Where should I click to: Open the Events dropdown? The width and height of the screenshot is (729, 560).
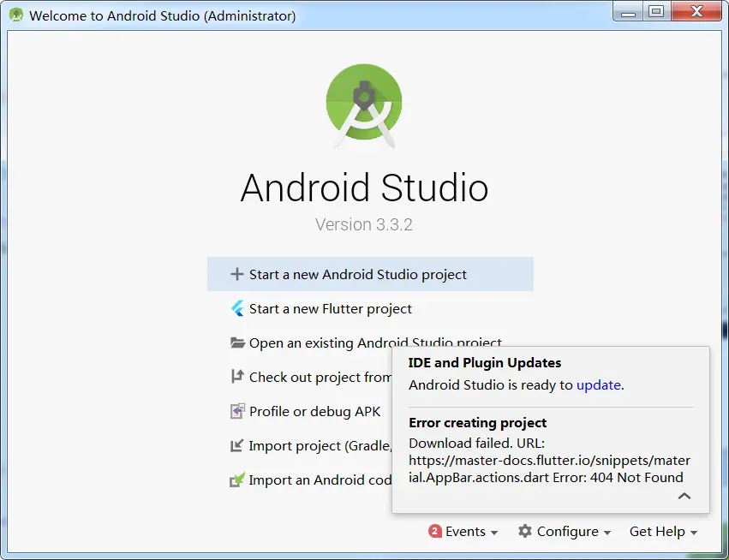click(463, 531)
